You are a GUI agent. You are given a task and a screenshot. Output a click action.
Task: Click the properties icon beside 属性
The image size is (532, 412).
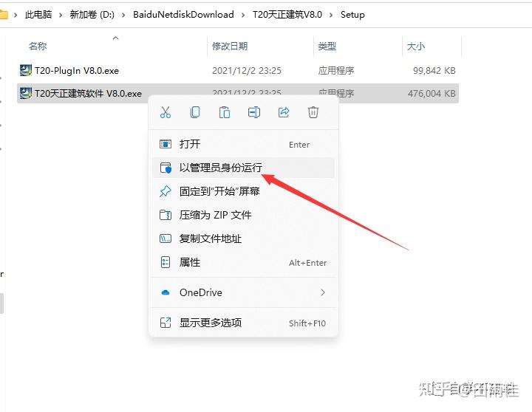pyautogui.click(x=166, y=262)
